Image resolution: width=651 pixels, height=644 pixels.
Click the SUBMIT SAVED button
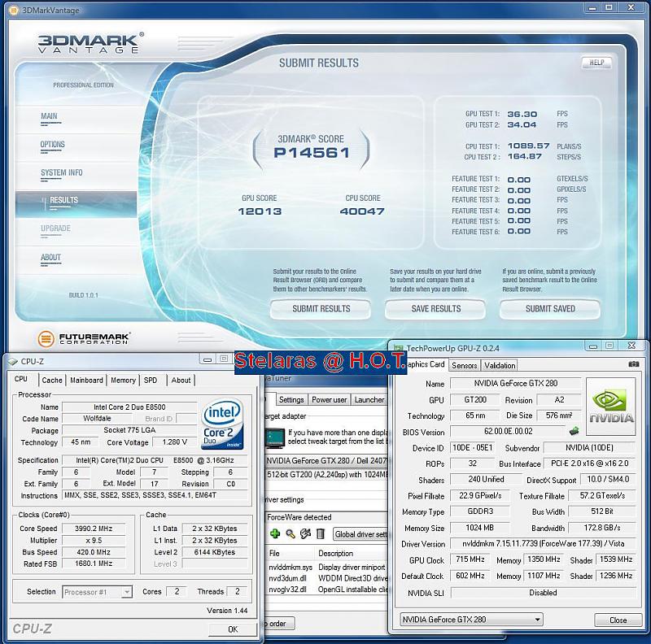(550, 309)
